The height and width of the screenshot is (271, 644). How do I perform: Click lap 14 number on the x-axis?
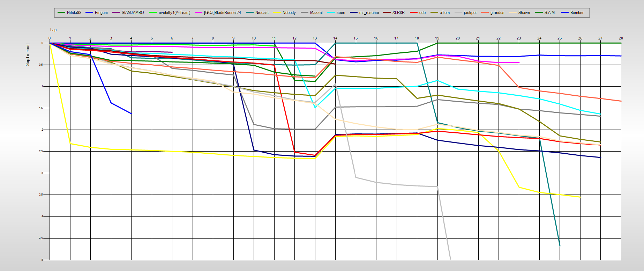pyautogui.click(x=335, y=38)
